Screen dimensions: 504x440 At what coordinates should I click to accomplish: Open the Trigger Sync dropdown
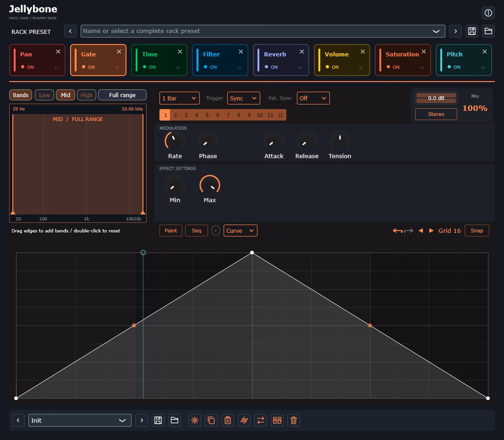click(243, 98)
